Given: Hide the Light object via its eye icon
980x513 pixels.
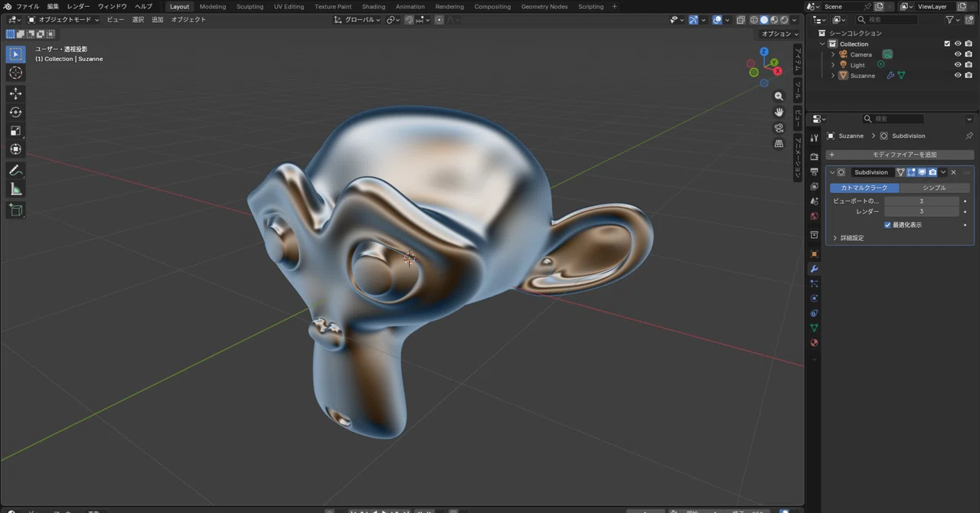Looking at the screenshot, I should click(x=958, y=65).
